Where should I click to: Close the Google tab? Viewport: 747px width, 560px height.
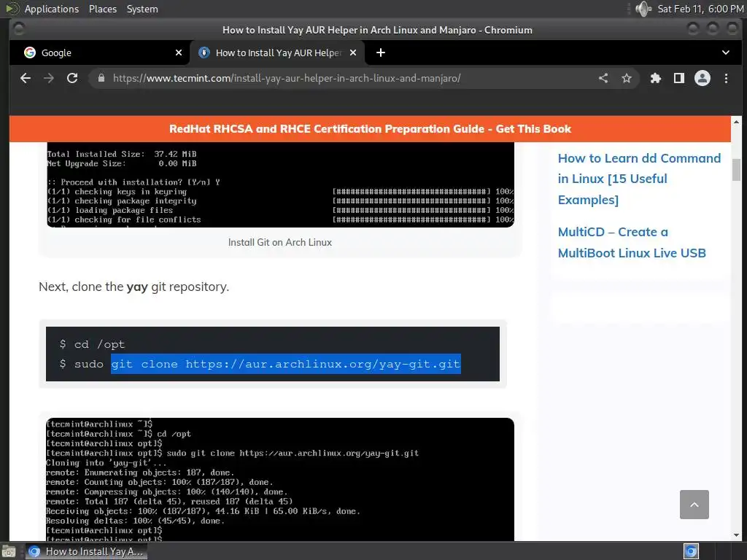point(179,52)
